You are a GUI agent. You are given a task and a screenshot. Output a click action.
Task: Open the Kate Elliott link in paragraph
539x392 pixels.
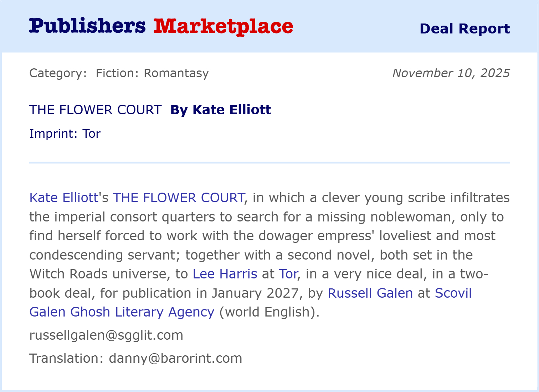pyautogui.click(x=63, y=198)
